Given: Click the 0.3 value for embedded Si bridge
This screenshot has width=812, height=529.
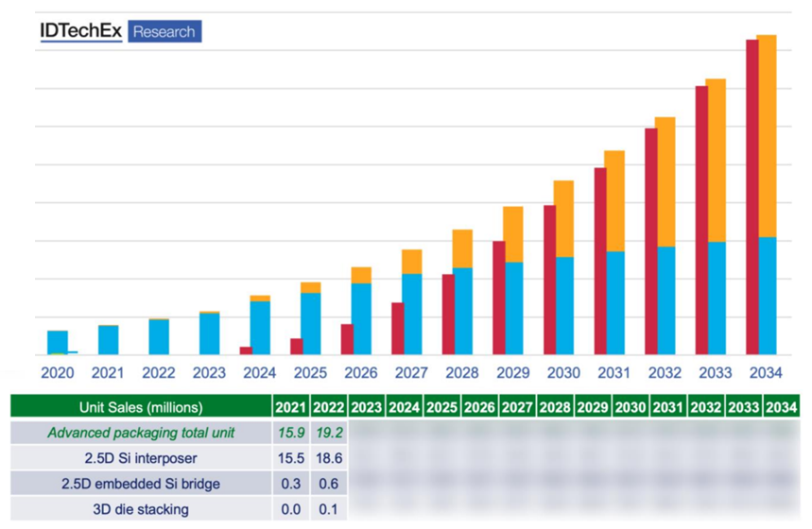Looking at the screenshot, I should click(x=290, y=484).
